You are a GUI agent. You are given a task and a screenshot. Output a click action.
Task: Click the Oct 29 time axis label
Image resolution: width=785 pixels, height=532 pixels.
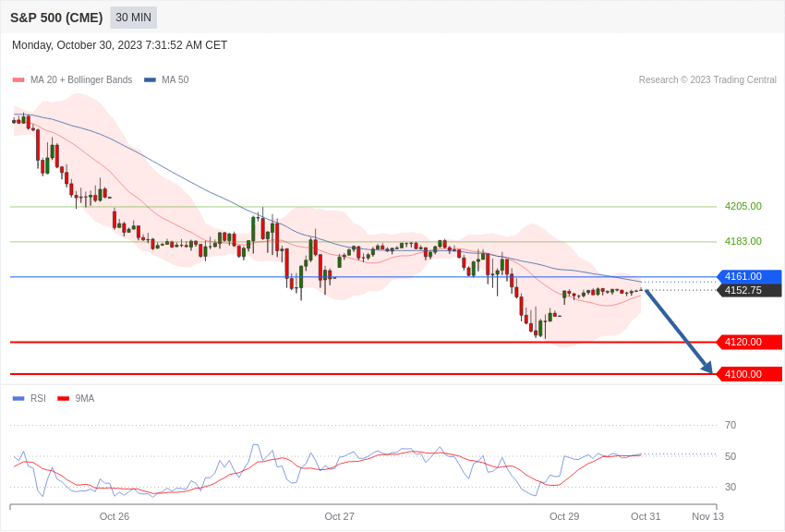[x=564, y=516]
